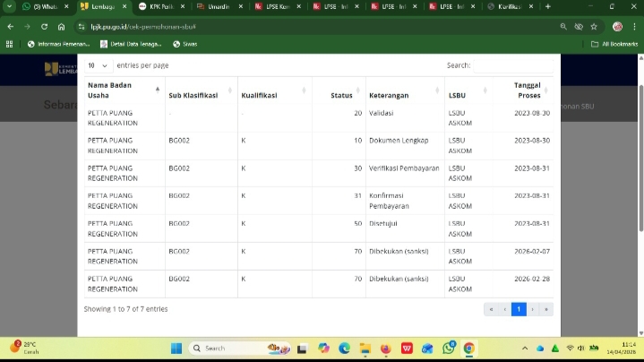
Task: Reload the page with the refresh icon
Action: coord(44,27)
